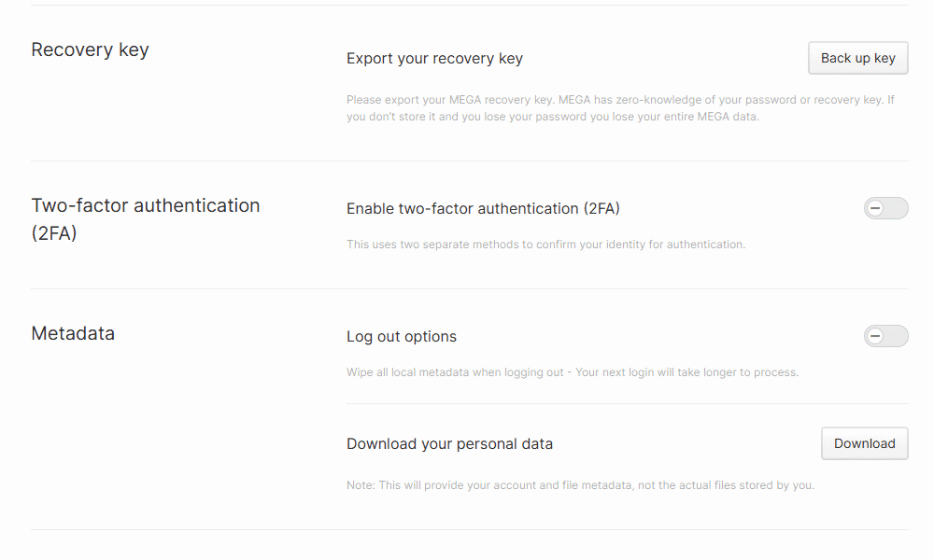Click the minus knob on Log out options switch
Image resolution: width=934 pixels, height=560 pixels.
[875, 336]
